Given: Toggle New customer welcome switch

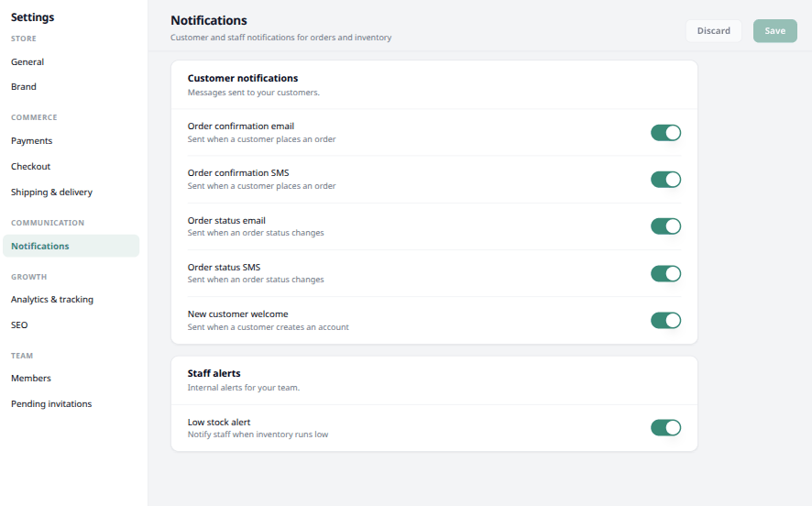Looking at the screenshot, I should point(665,320).
